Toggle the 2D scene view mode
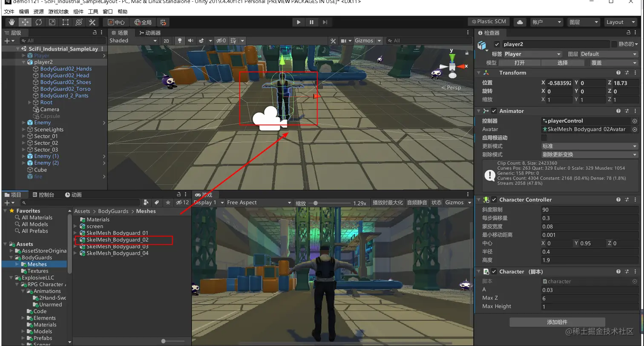Image resolution: width=644 pixels, height=346 pixels. [166, 41]
